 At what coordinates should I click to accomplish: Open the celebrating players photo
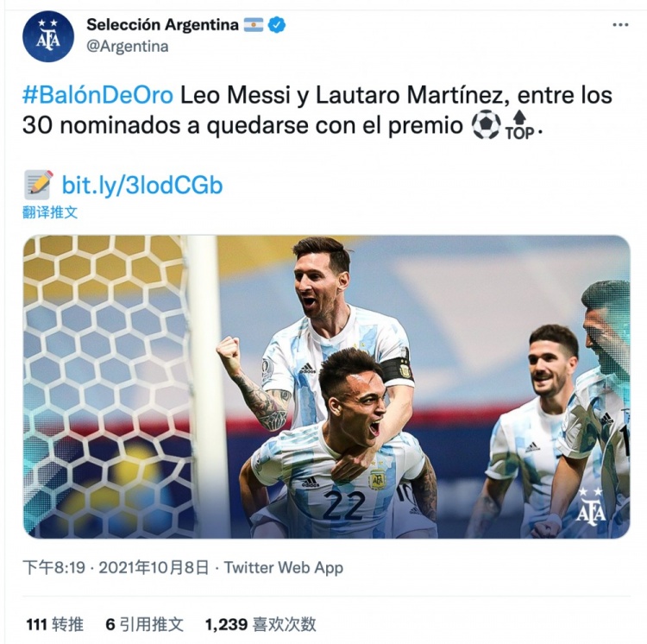pyautogui.click(x=326, y=387)
